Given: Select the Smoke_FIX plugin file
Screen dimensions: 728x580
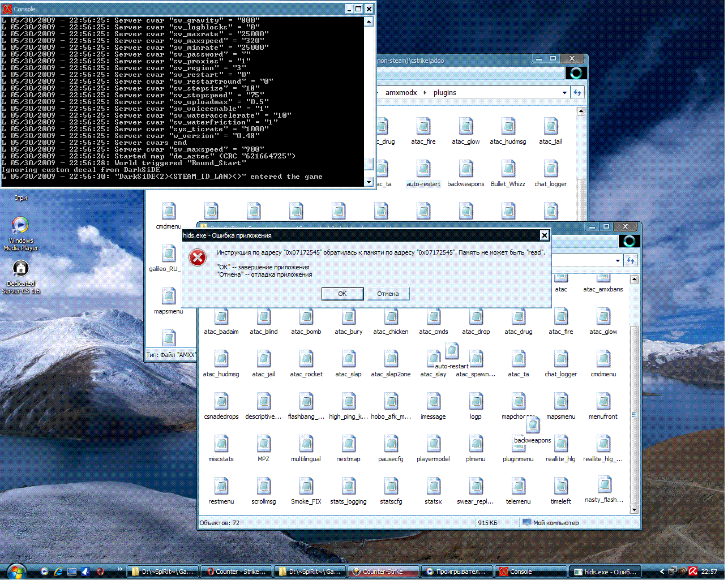Looking at the screenshot, I should tap(306, 492).
